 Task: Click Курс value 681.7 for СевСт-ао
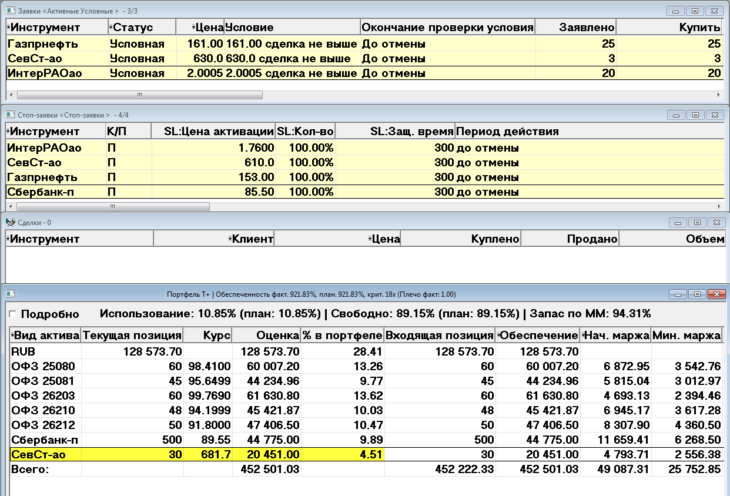215,454
